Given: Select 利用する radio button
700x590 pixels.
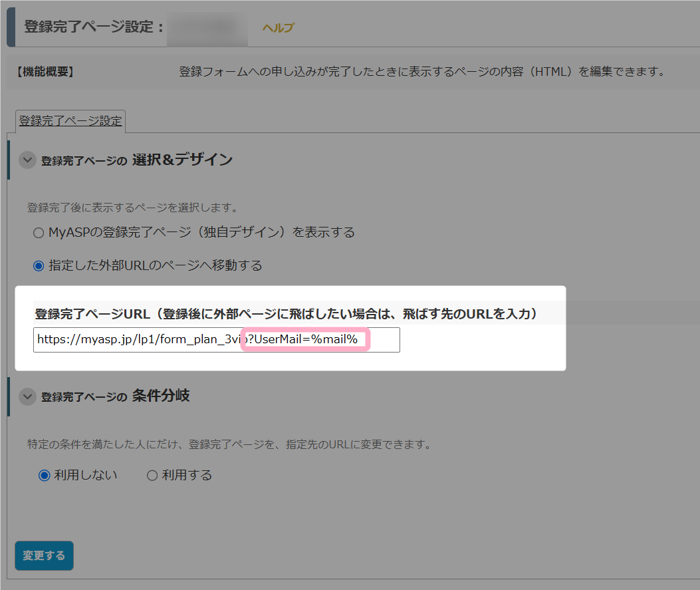Looking at the screenshot, I should tap(152, 475).
